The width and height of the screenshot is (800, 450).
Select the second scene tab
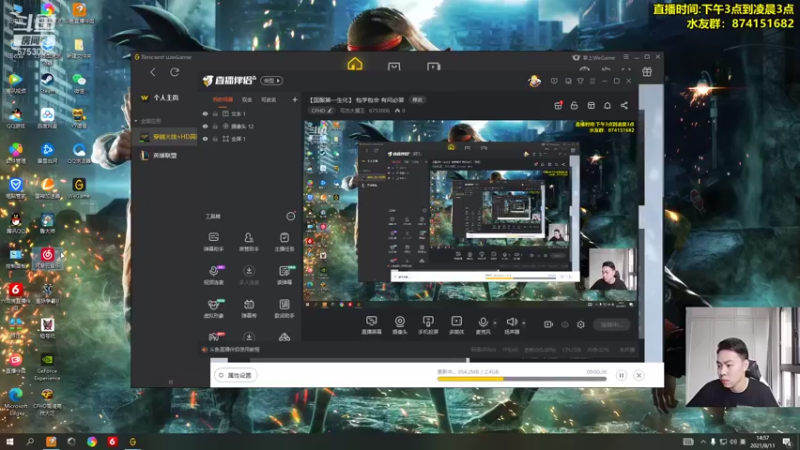tap(247, 99)
